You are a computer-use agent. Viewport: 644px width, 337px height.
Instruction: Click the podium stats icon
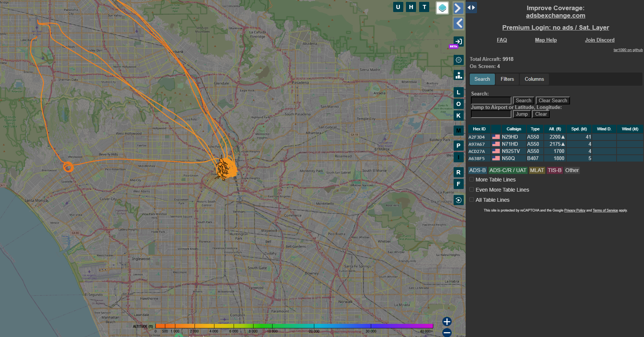tap(458, 75)
